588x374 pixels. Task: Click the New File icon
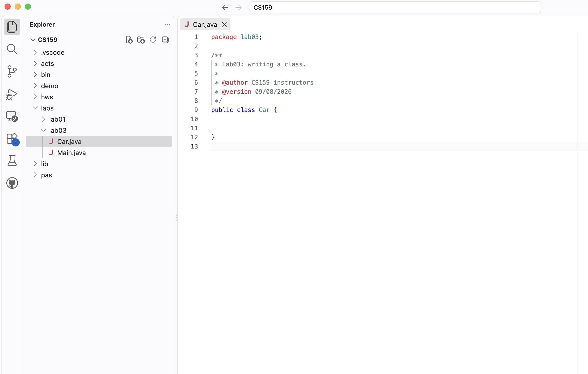[x=129, y=40]
